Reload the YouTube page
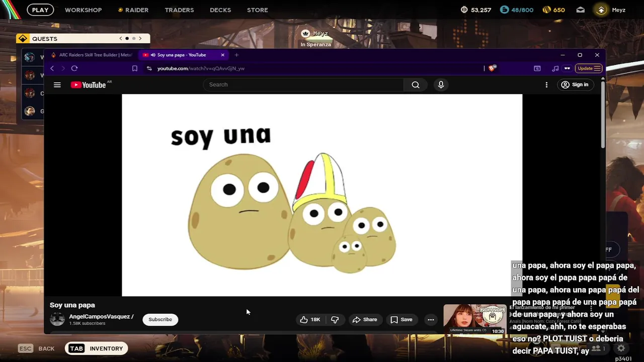The height and width of the screenshot is (362, 644). tap(74, 68)
